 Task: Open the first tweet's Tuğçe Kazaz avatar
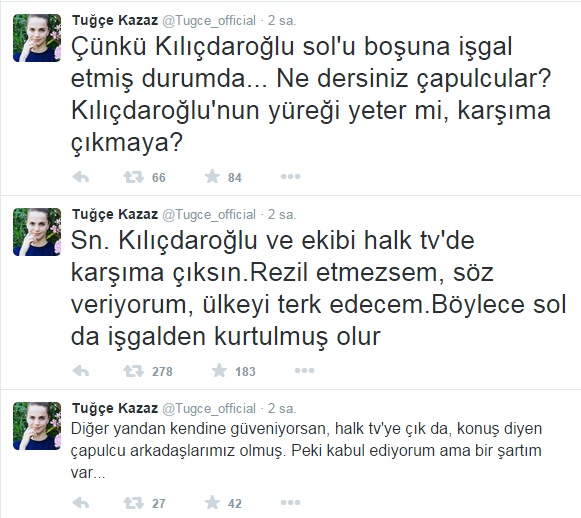pos(37,38)
